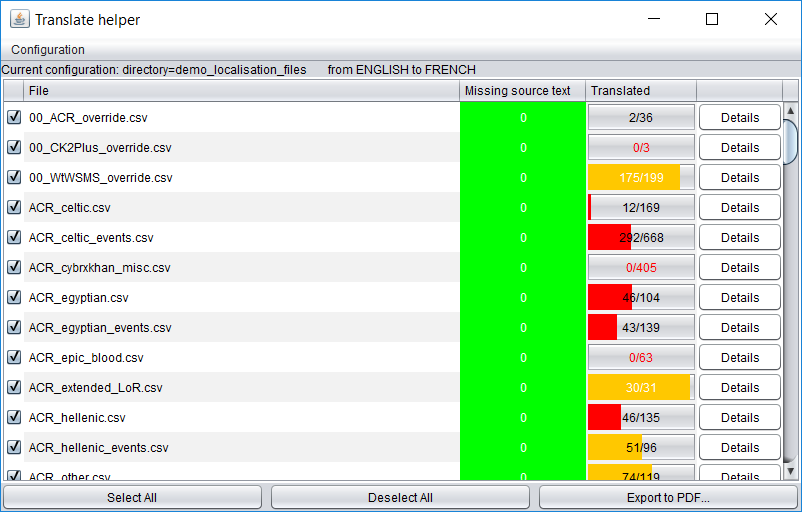Open Details for 00_CK2Plus_override.csv

tap(740, 148)
